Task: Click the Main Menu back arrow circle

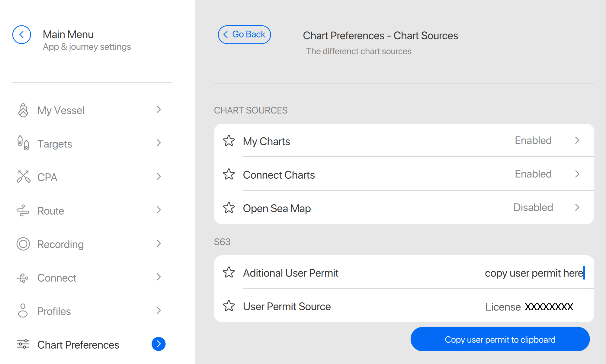Action: (x=21, y=35)
